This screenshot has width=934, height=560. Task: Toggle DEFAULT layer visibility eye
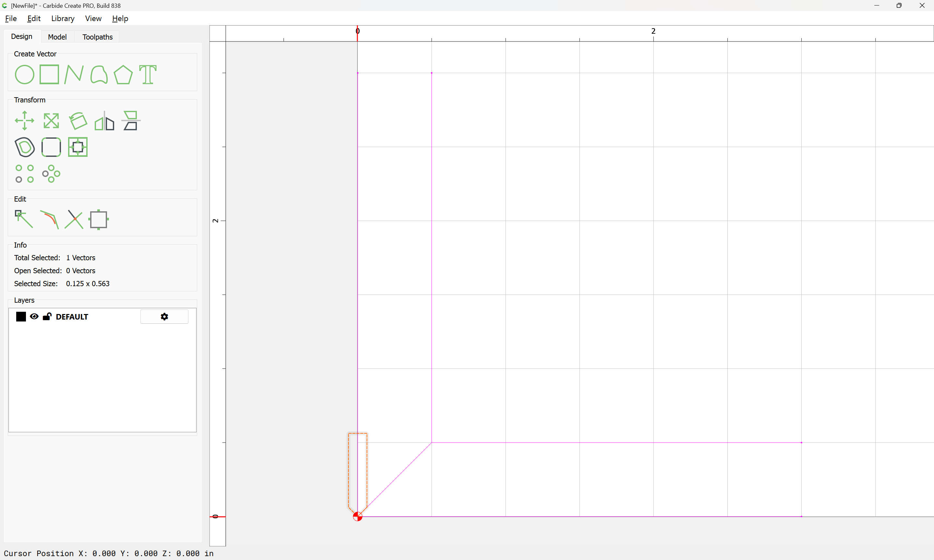(x=34, y=317)
